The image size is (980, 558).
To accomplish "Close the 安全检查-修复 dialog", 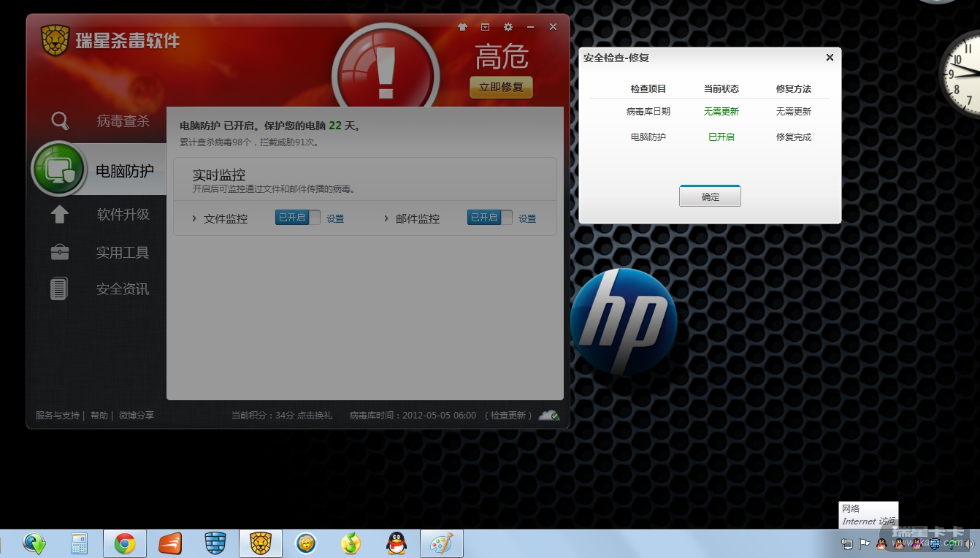I will coord(830,58).
